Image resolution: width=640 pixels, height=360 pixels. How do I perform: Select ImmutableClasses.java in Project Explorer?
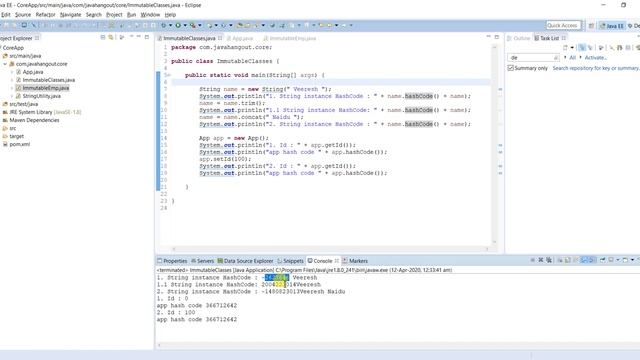[x=45, y=80]
